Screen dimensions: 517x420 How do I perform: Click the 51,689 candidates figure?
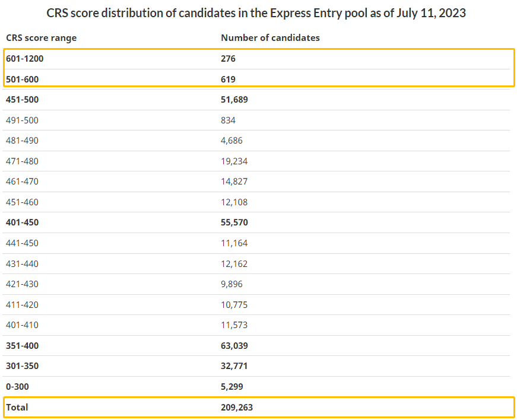tap(234, 100)
